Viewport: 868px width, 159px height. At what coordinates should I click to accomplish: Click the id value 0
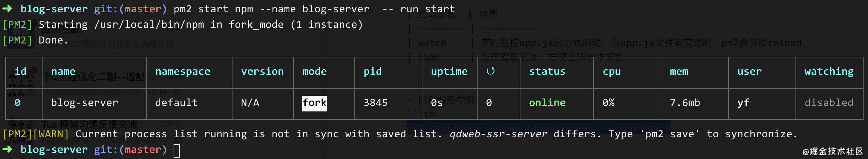coord(17,103)
